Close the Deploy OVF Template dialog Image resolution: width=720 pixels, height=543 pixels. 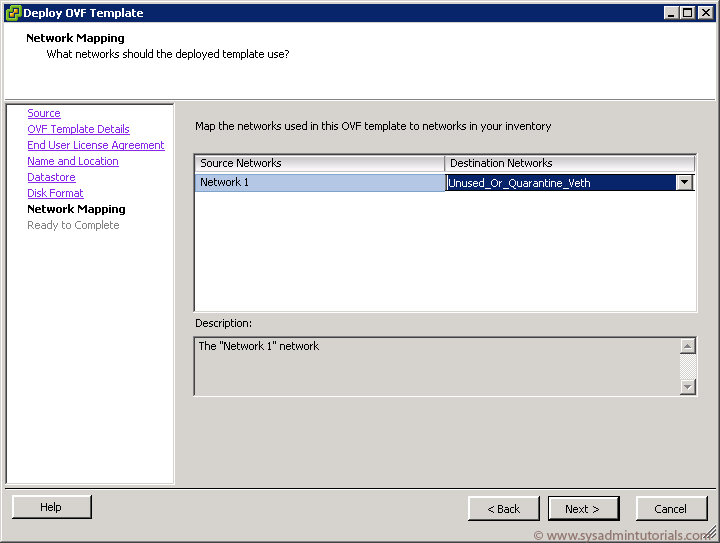coord(705,13)
